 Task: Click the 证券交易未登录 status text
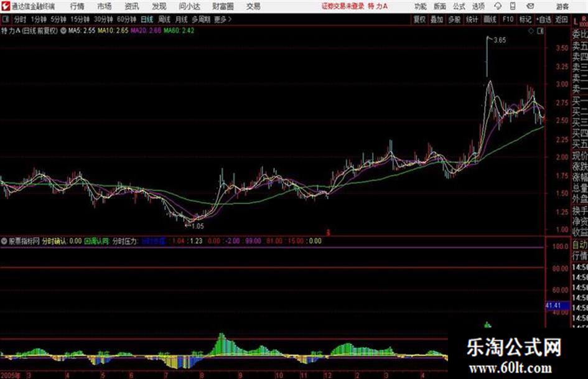pos(343,6)
